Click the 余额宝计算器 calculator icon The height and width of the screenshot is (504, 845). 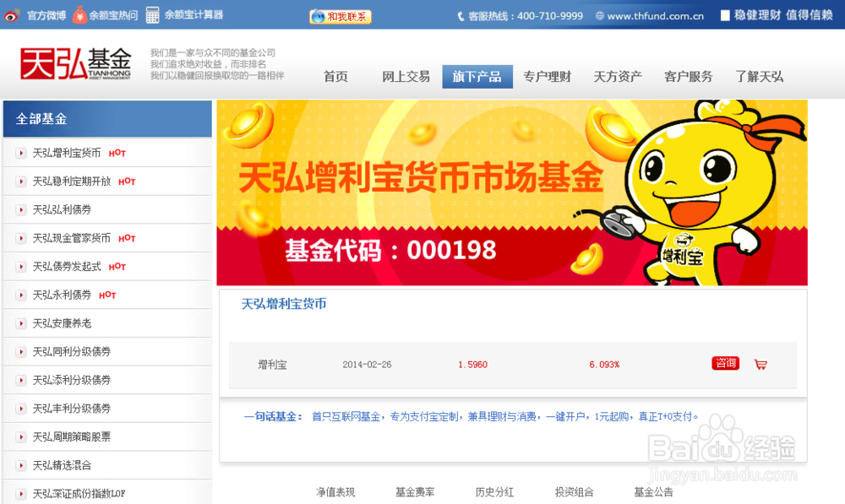coord(152,15)
